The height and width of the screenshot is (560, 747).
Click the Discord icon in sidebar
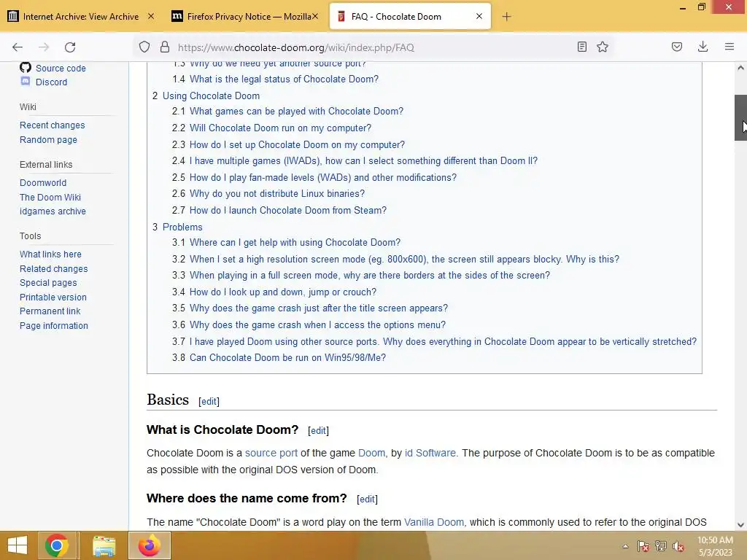tap(26, 82)
